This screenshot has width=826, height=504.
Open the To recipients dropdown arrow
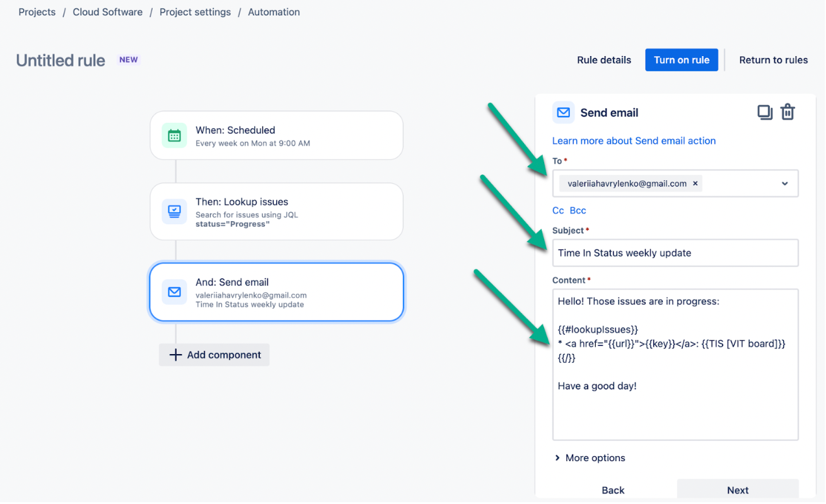785,184
